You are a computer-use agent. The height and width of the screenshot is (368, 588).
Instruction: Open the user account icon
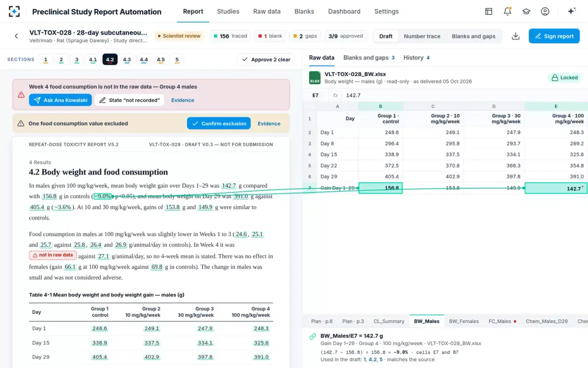[x=545, y=11]
